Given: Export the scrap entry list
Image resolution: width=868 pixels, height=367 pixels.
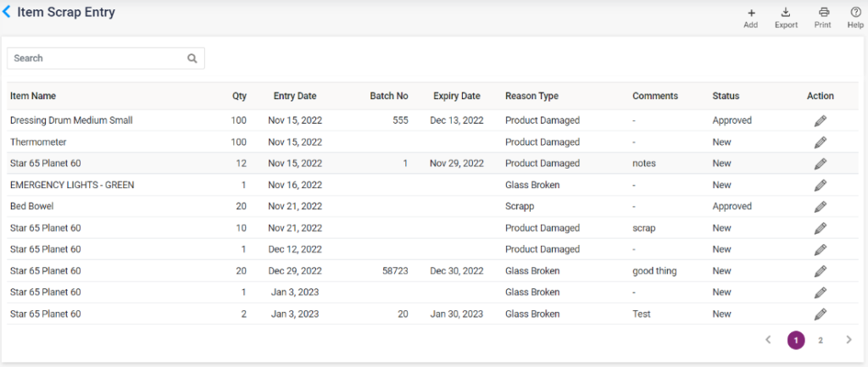Looking at the screenshot, I should pyautogui.click(x=786, y=17).
